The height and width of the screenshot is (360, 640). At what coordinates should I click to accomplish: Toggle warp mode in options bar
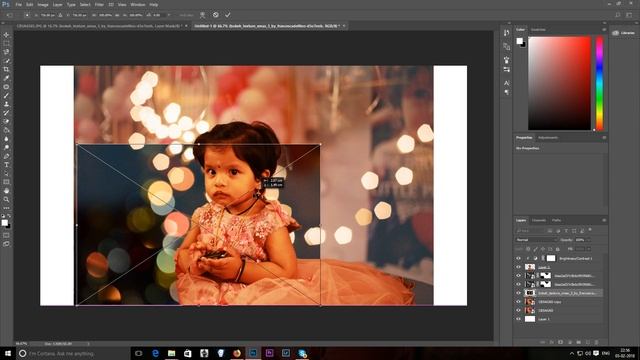click(202, 15)
